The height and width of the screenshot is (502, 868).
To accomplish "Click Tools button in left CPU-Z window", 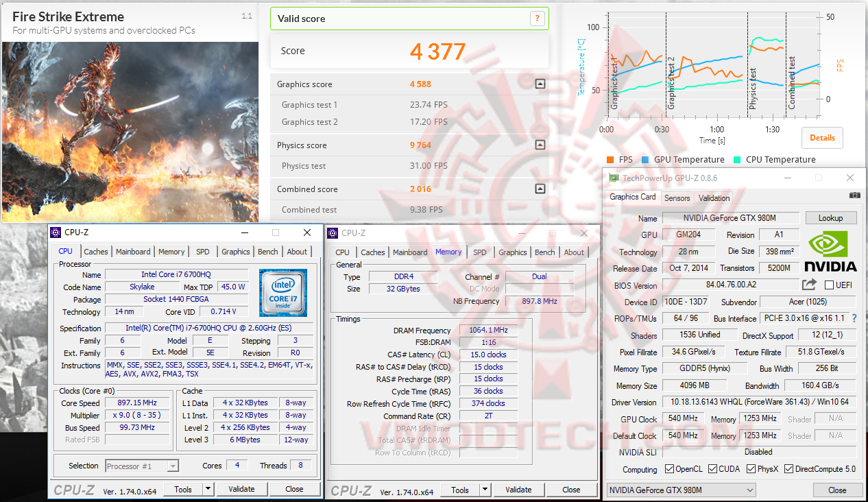I will [x=183, y=489].
